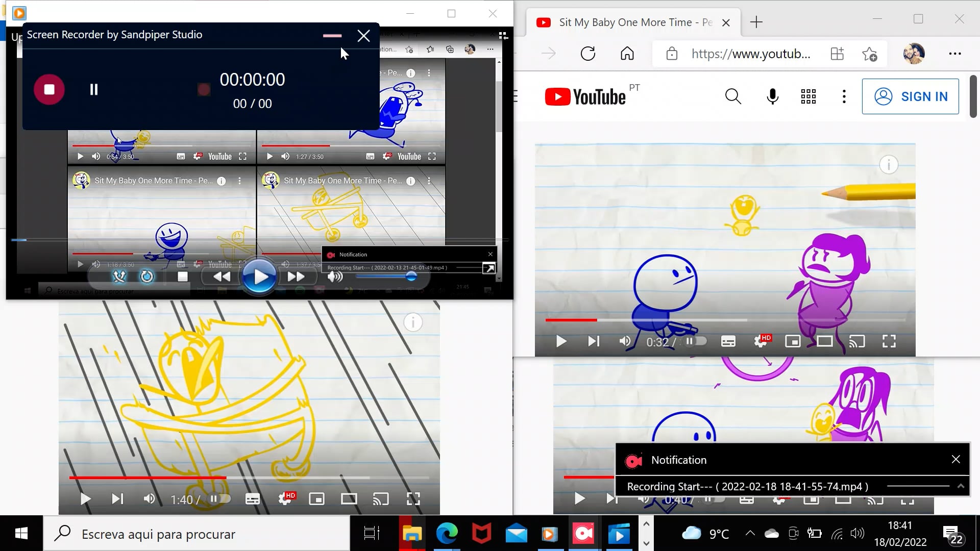The width and height of the screenshot is (980, 551).
Task: Mute the YouTube video
Action: click(x=624, y=341)
